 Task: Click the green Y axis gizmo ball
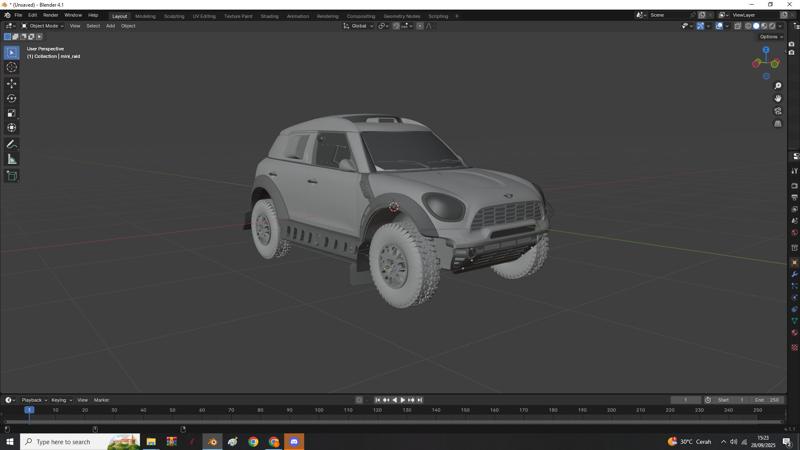(775, 64)
